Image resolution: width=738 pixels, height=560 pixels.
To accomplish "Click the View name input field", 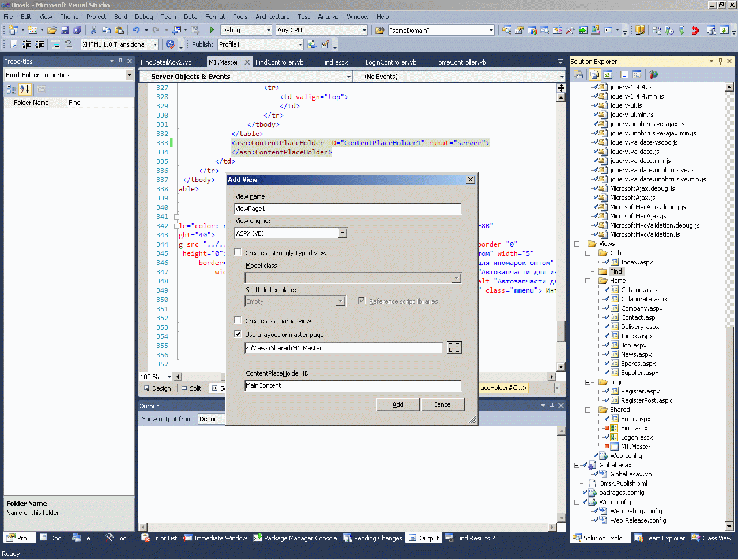I will click(348, 209).
